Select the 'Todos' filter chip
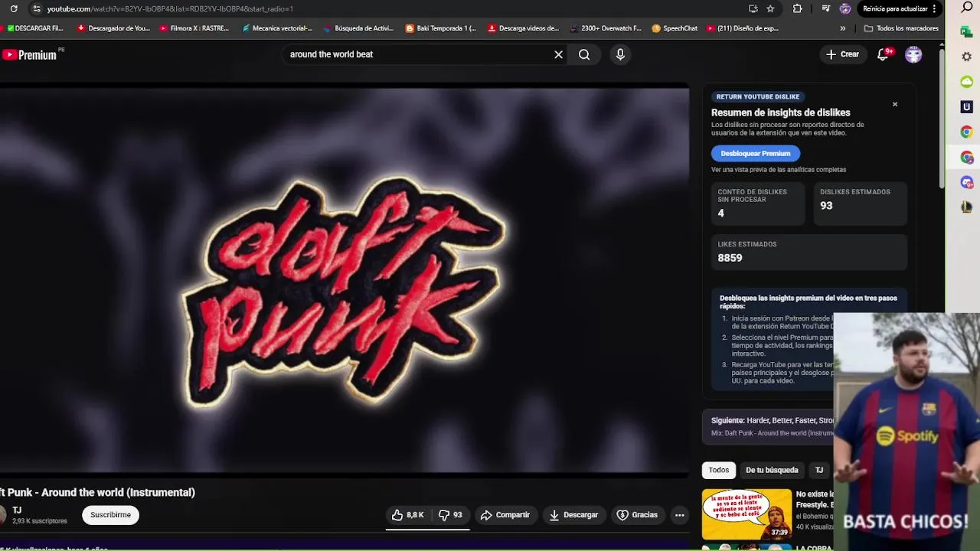This screenshot has height=551, width=980. point(719,470)
